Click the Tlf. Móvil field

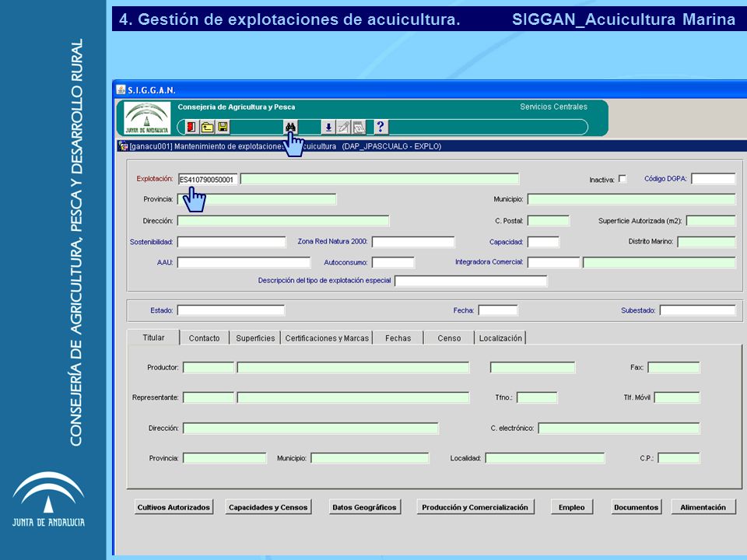(677, 397)
